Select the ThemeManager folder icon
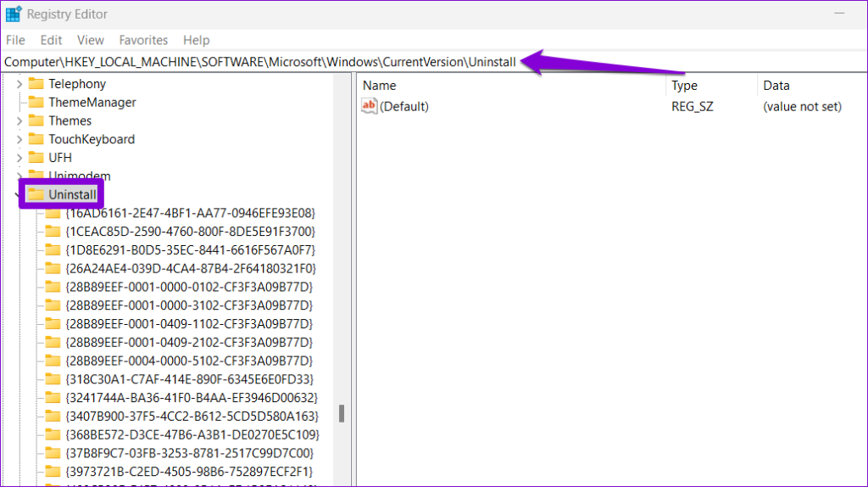 tap(36, 102)
